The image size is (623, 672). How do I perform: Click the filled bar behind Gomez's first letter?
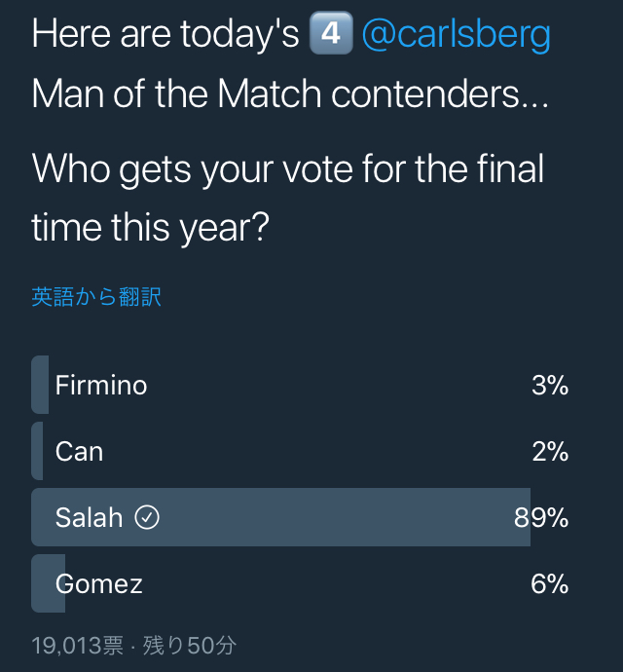pyautogui.click(x=48, y=583)
